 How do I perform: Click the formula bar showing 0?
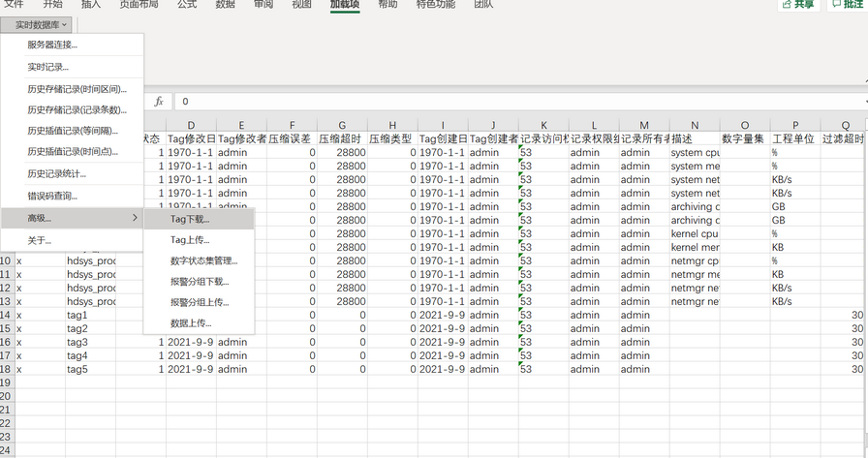point(520,102)
